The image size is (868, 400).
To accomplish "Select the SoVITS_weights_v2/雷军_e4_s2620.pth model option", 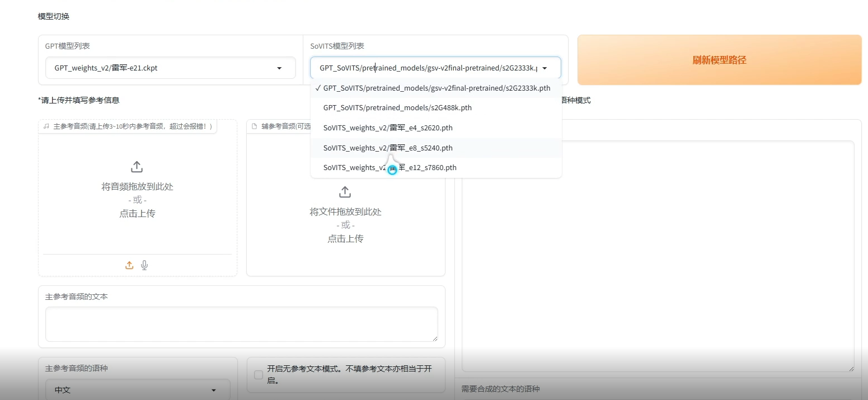I will pos(388,128).
